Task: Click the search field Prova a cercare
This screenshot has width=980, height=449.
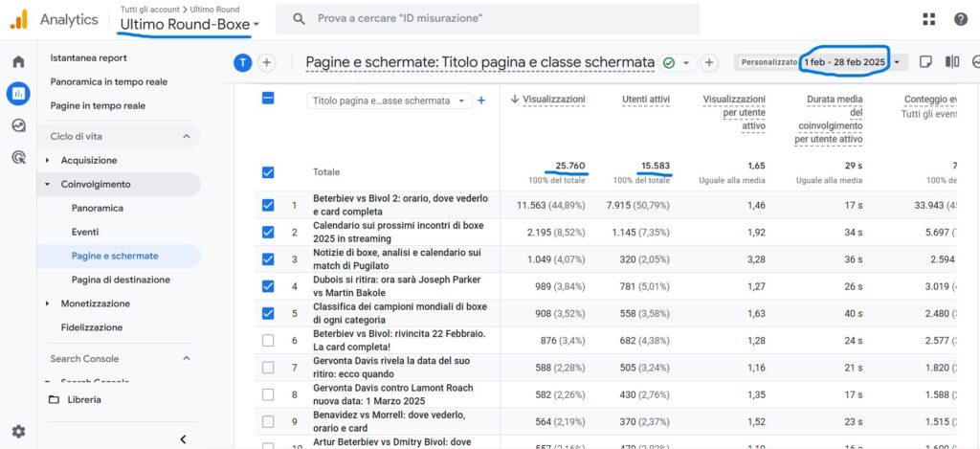Action: point(488,18)
